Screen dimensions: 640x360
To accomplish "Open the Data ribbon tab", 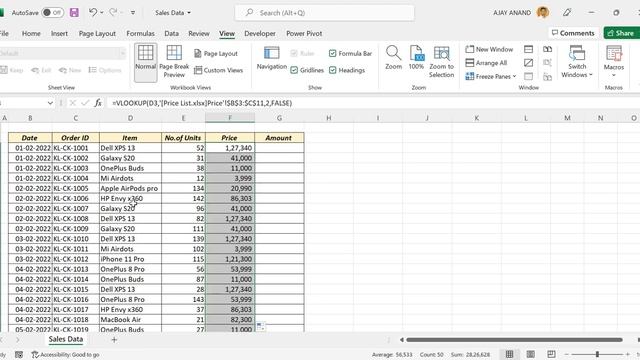I will pyautogui.click(x=171, y=33).
